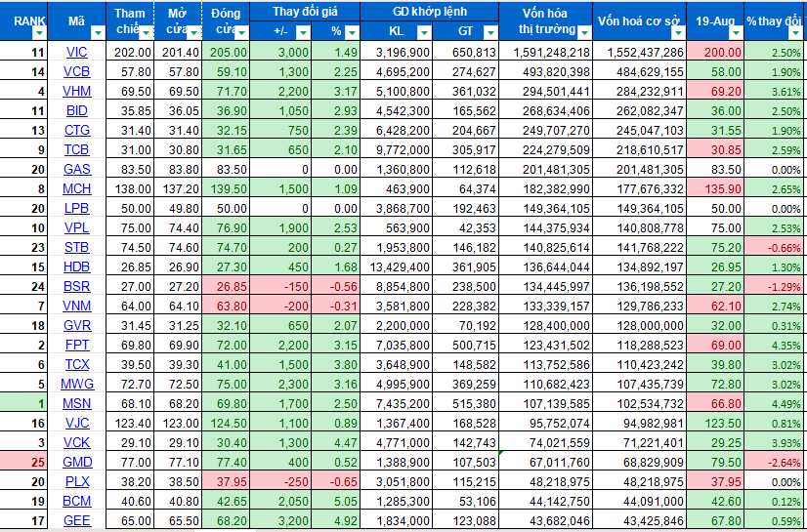807x532 pixels.
Task: Open the BSR ticker link
Action: tap(76, 287)
